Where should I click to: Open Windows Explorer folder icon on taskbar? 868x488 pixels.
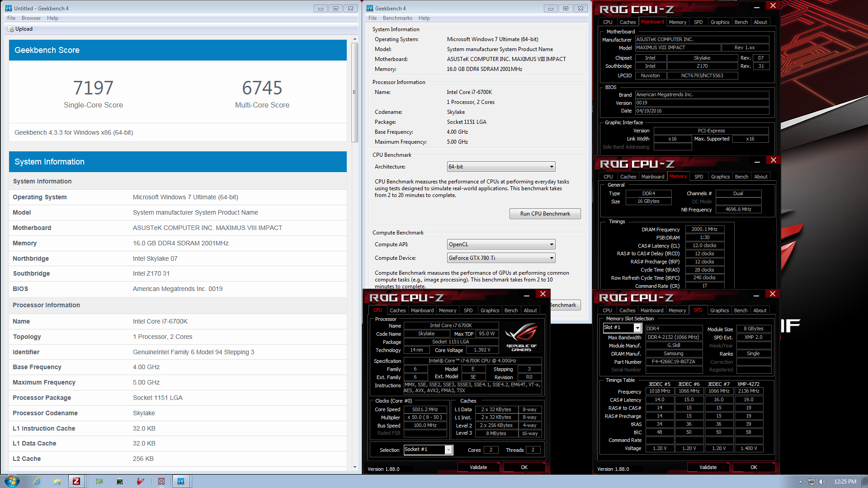(x=57, y=481)
